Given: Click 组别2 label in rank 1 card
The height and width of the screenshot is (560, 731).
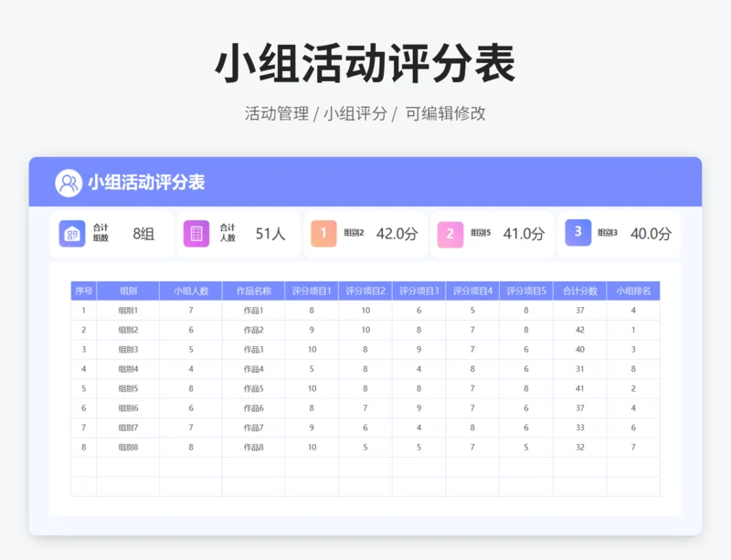Looking at the screenshot, I should (x=354, y=233).
